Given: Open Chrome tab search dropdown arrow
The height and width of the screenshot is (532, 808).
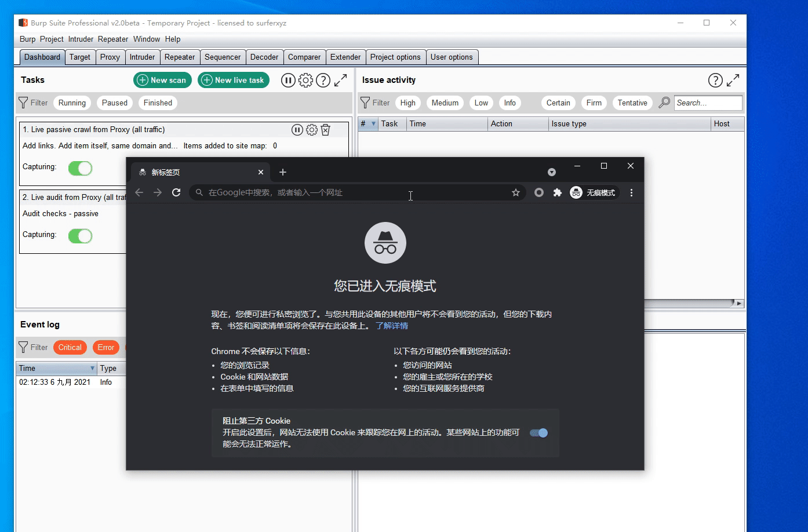Looking at the screenshot, I should click(552, 172).
